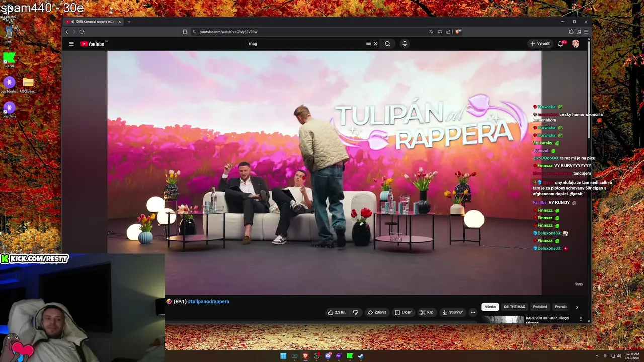The image size is (644, 362).
Task: Select the Všetko filter chip
Action: pos(490,307)
